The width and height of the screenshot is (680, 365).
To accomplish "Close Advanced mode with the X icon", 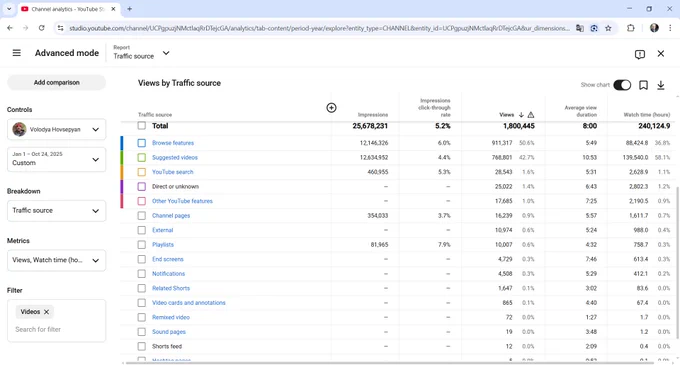I will (660, 53).
